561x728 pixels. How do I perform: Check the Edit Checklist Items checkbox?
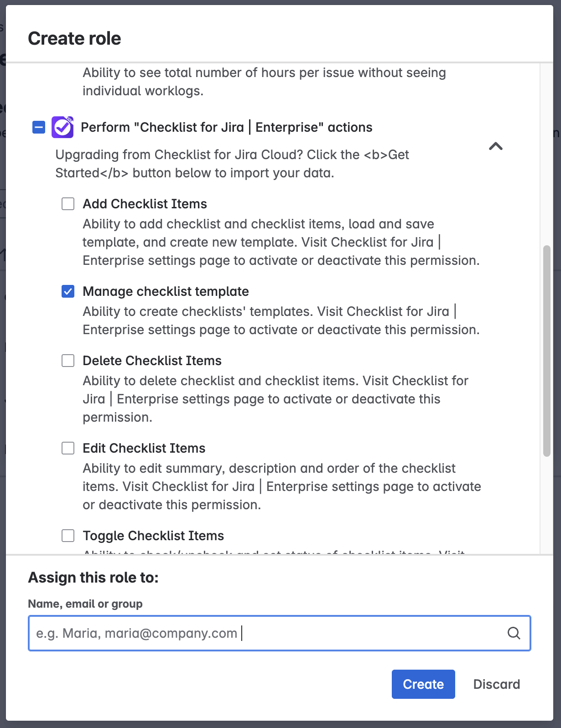68,448
